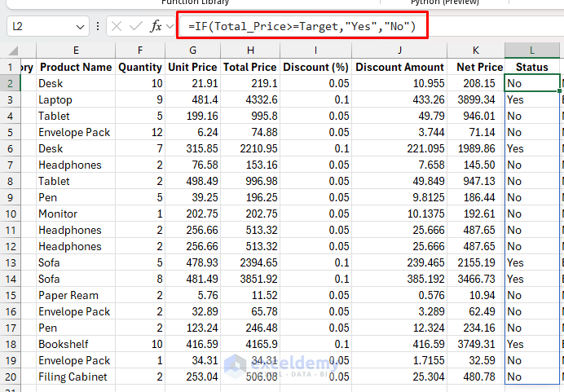This screenshot has width=564, height=392.
Task: Select column J header
Action: point(399,51)
